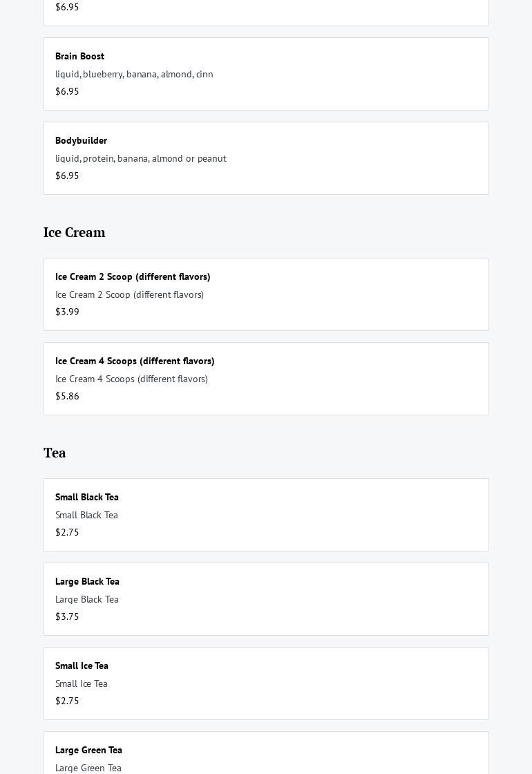Open the Brain Boost menu item
The image size is (532, 774).
(x=79, y=56)
